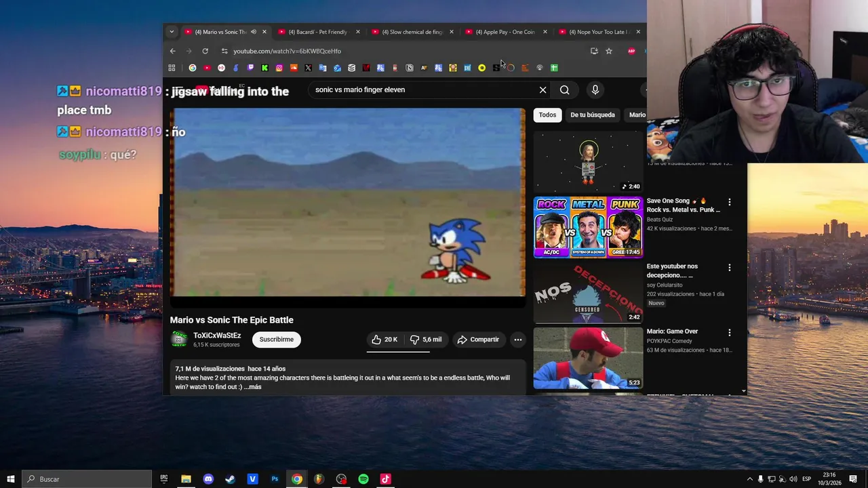Open Chrome tab search dropdown
This screenshot has width=868, height=488.
[x=172, y=32]
